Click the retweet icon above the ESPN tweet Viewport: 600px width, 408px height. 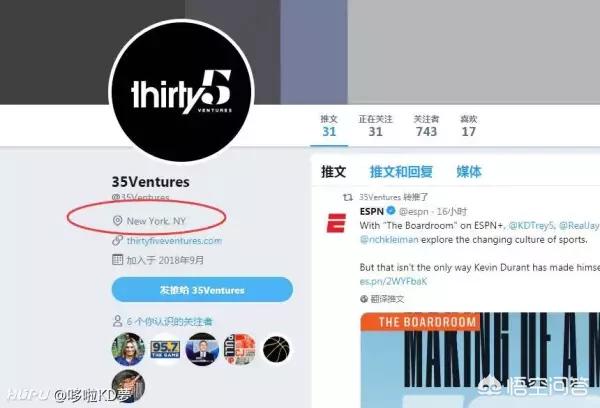[x=347, y=197]
